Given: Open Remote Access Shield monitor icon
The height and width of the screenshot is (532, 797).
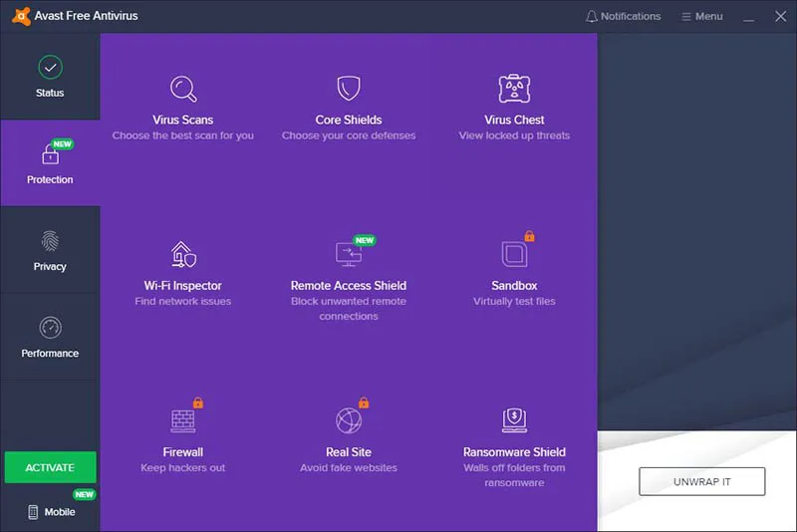Looking at the screenshot, I should (349, 255).
